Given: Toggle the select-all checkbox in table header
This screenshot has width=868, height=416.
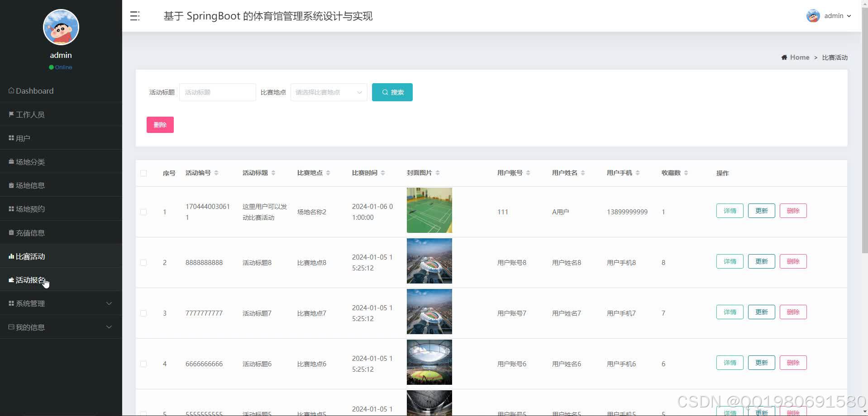Looking at the screenshot, I should [x=143, y=173].
